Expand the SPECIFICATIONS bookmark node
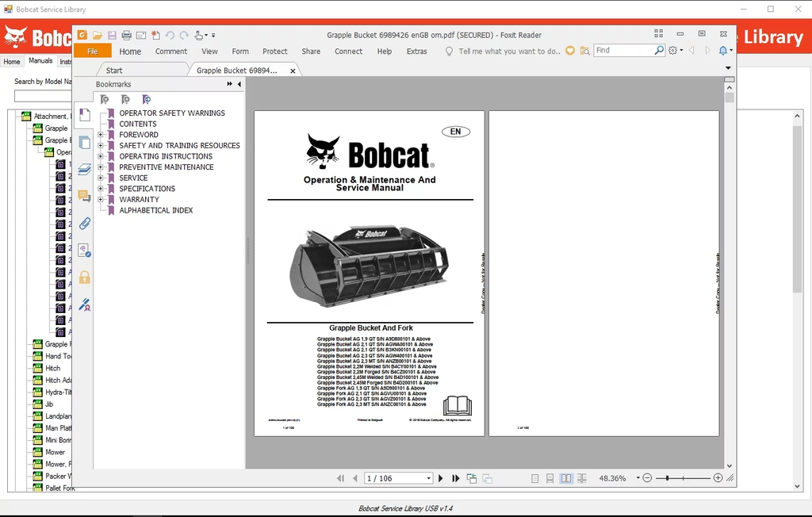812x517 pixels. coord(101,189)
